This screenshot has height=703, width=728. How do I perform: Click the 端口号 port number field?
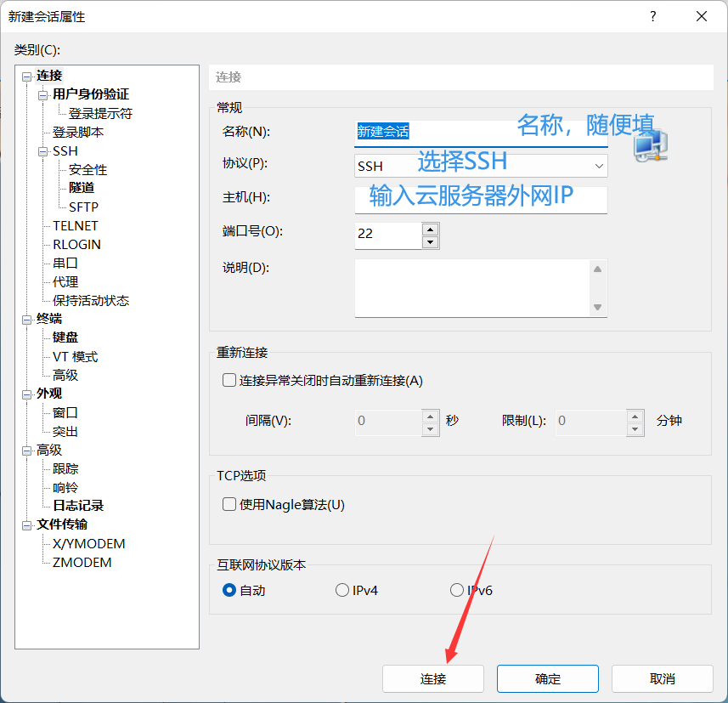coord(388,235)
